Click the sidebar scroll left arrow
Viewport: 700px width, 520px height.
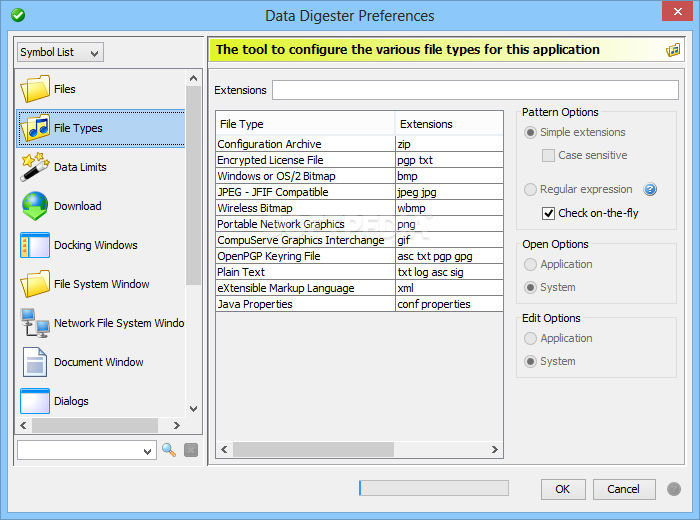tap(23, 425)
